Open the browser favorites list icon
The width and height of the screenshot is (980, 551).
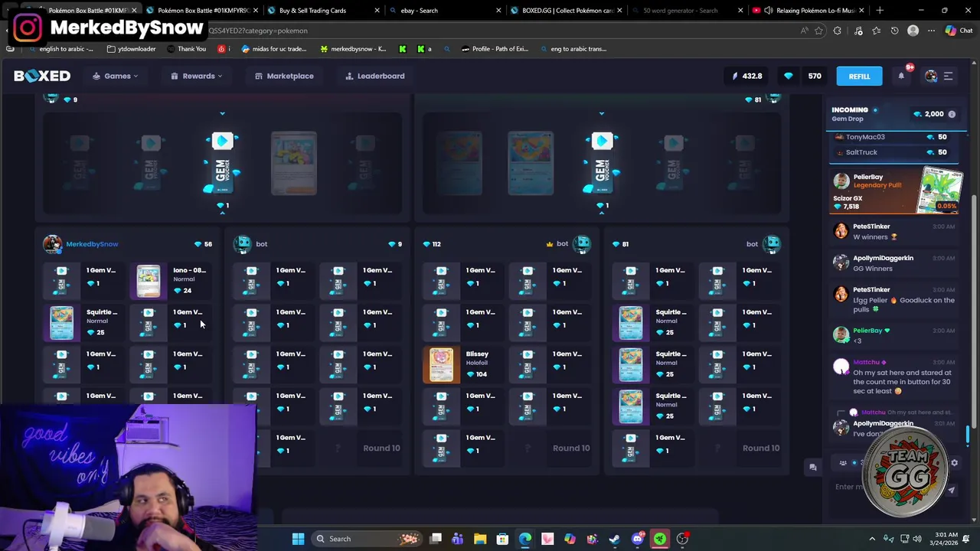tap(876, 31)
